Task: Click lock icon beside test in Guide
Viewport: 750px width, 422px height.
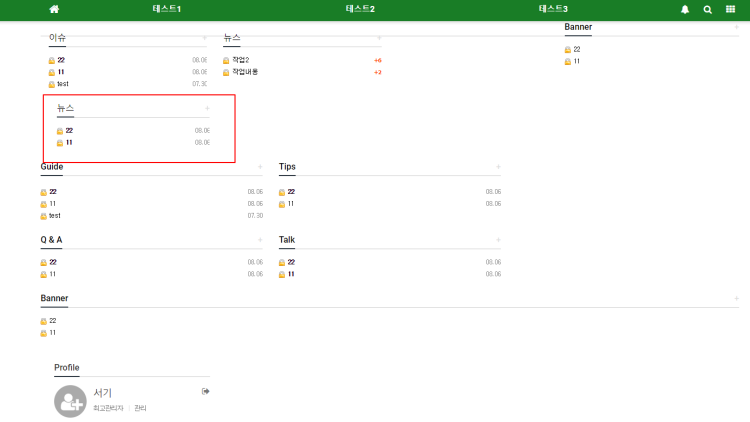Action: click(x=44, y=216)
